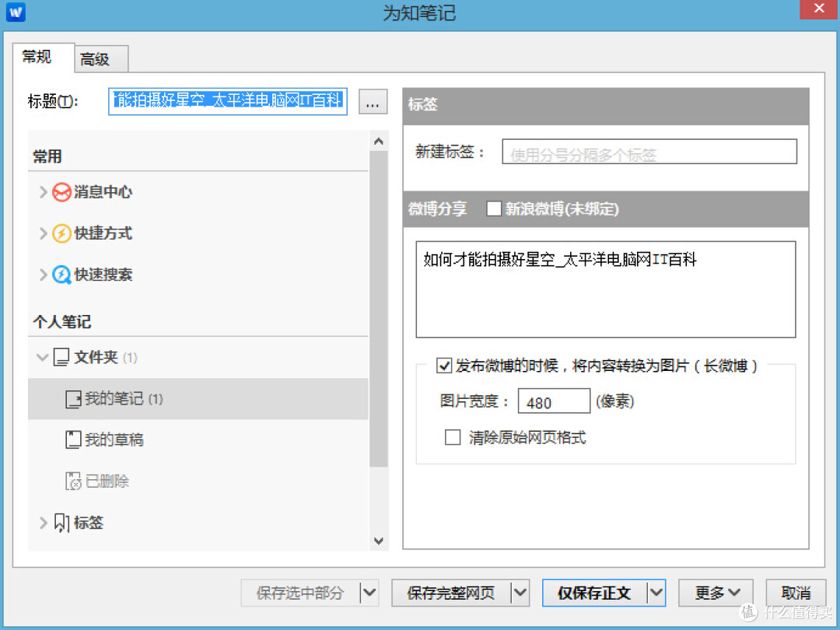Click the 标签 bookmark icon

61,523
